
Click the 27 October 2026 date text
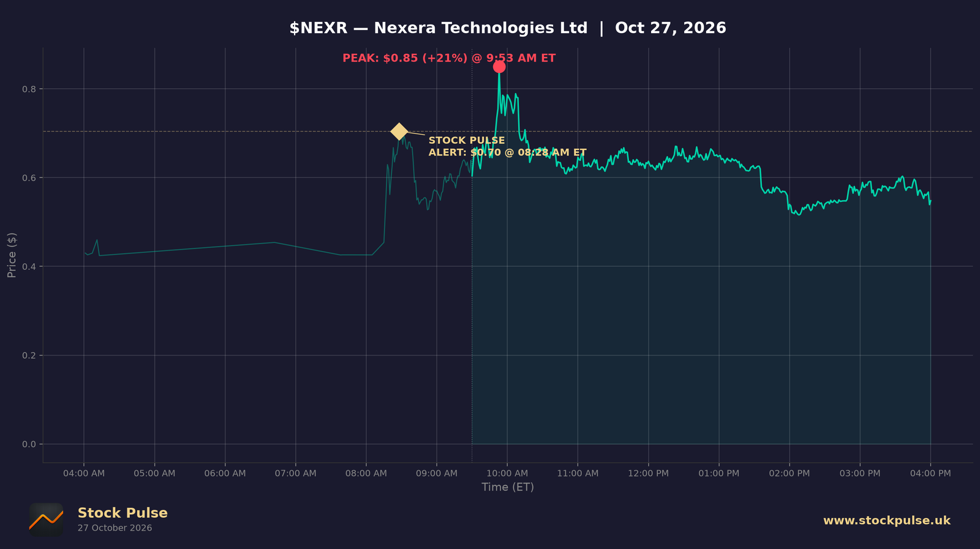[x=115, y=528]
